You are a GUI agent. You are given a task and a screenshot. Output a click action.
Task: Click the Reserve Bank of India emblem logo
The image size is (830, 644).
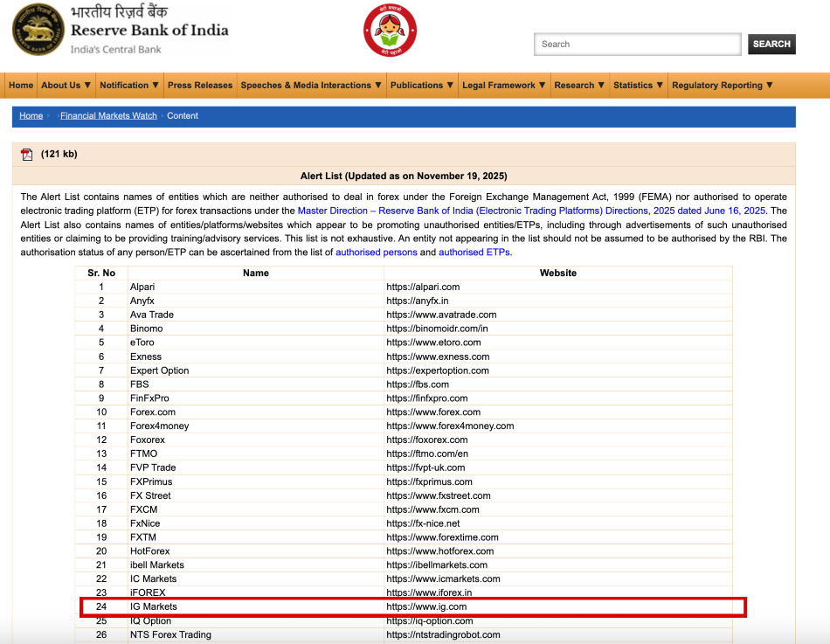[38, 29]
